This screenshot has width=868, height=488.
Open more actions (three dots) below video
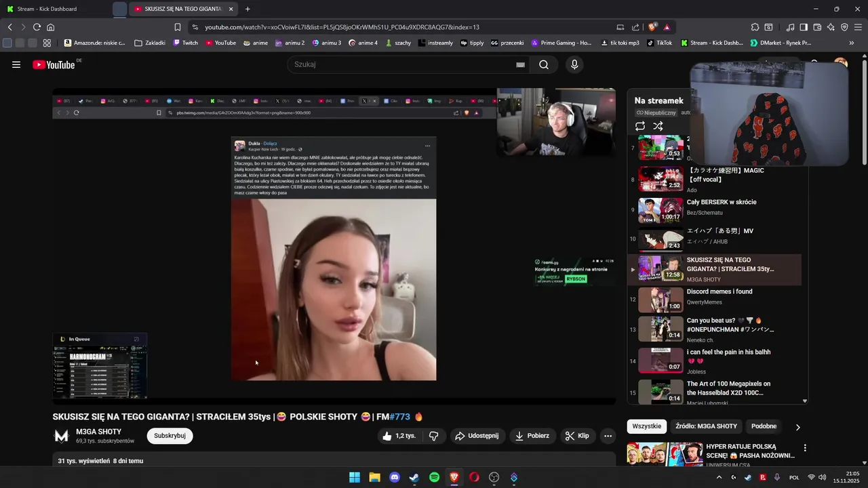click(608, 436)
